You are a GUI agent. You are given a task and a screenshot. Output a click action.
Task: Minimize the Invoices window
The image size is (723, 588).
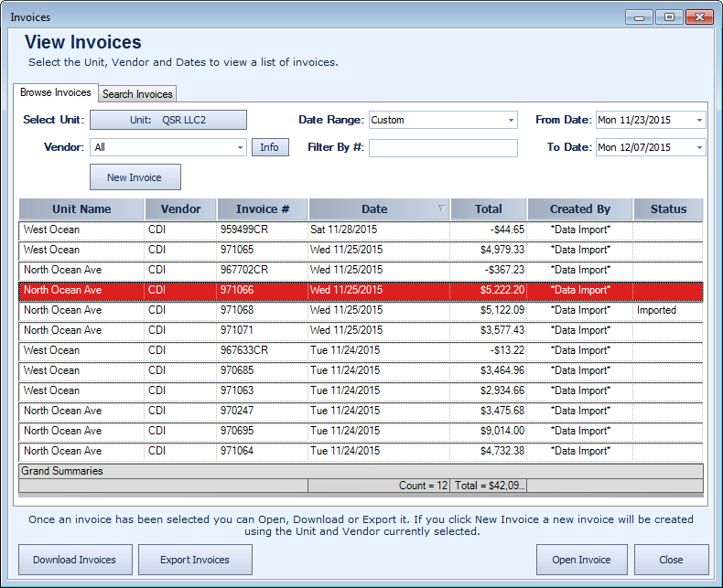point(640,16)
